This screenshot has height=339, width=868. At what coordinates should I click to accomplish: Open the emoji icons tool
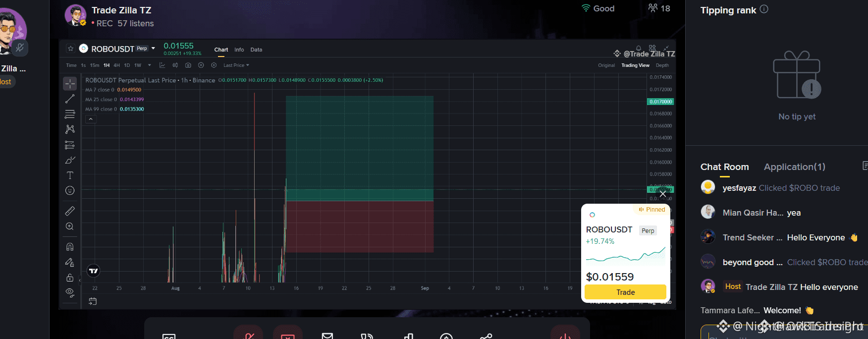coord(70,191)
